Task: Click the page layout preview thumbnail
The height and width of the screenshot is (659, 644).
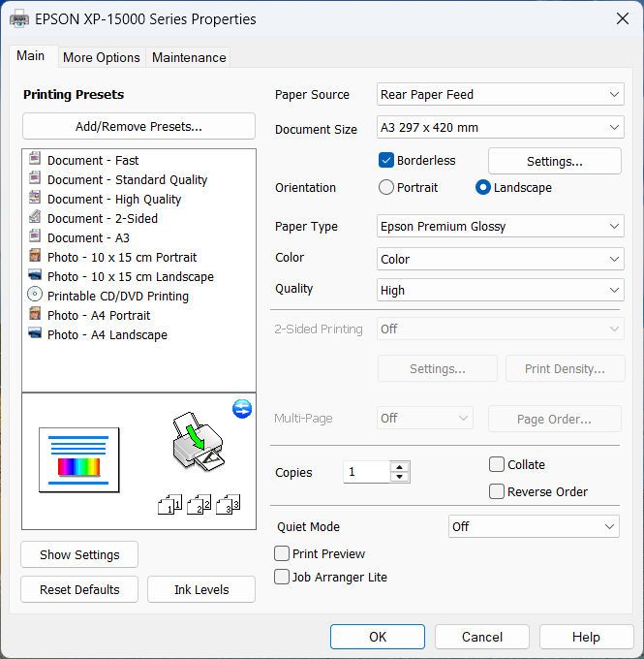Action: coord(79,459)
